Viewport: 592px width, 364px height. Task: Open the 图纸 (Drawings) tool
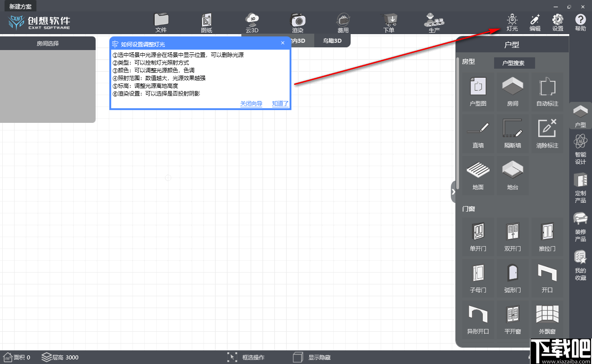click(x=207, y=23)
